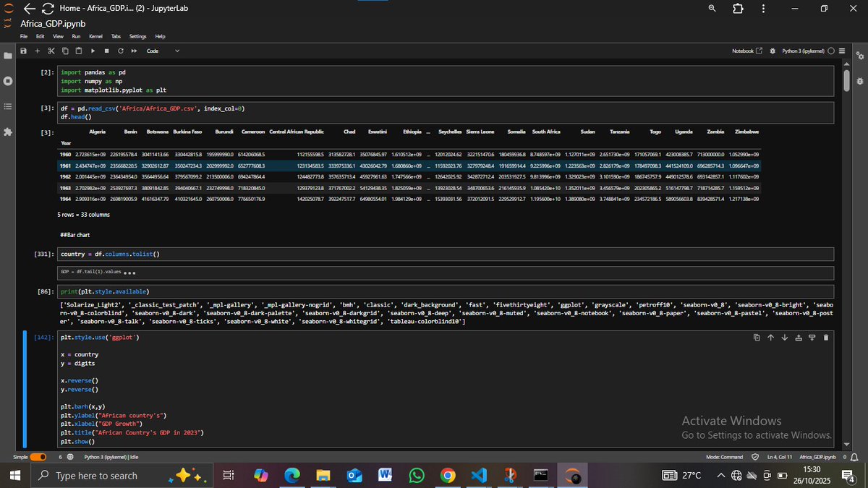Click the zoom magnifier icon in title bar
This screenshot has width=868, height=488.
(x=712, y=9)
